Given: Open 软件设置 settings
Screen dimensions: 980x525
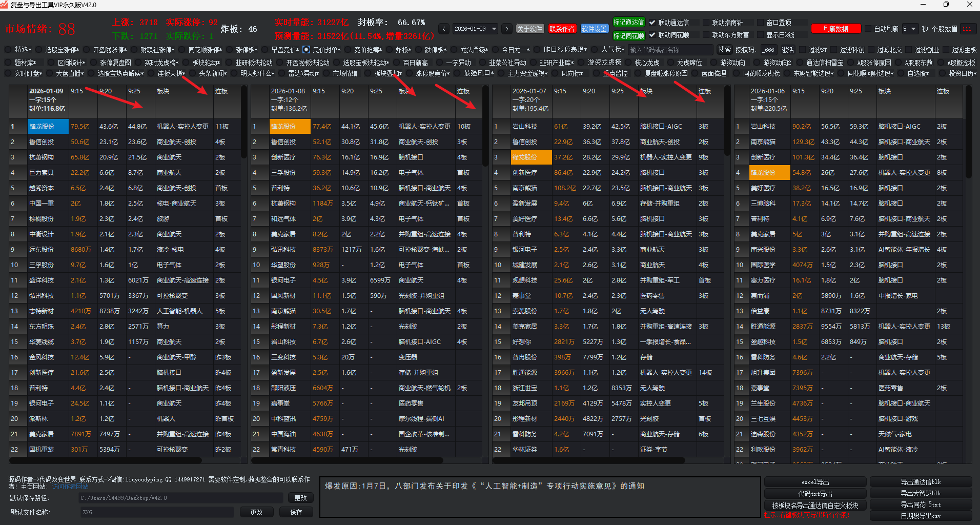Looking at the screenshot, I should [x=594, y=29].
